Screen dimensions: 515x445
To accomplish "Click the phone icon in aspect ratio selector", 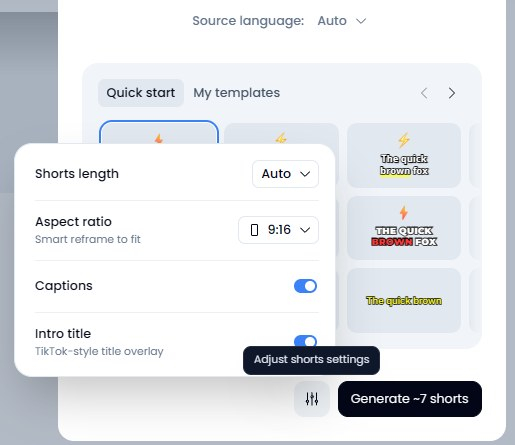I will tap(254, 230).
